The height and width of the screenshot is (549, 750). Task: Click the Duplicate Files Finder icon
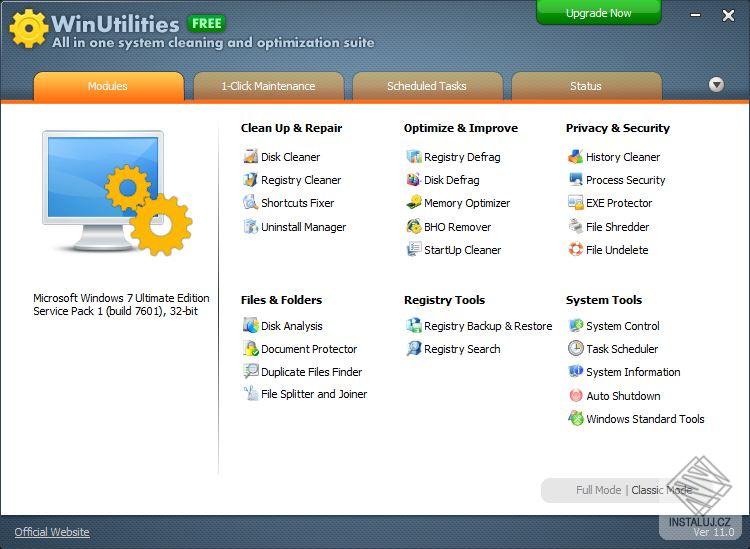(251, 372)
